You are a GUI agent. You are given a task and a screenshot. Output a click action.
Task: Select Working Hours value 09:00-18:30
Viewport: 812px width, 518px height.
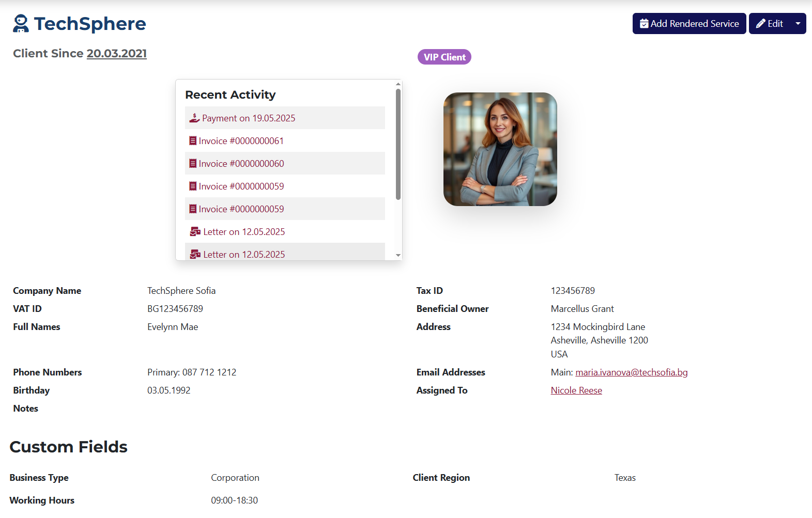[x=234, y=500]
